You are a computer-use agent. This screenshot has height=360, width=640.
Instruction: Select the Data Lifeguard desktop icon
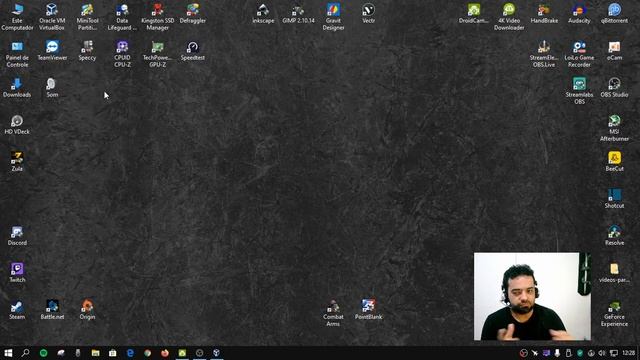[x=122, y=17]
